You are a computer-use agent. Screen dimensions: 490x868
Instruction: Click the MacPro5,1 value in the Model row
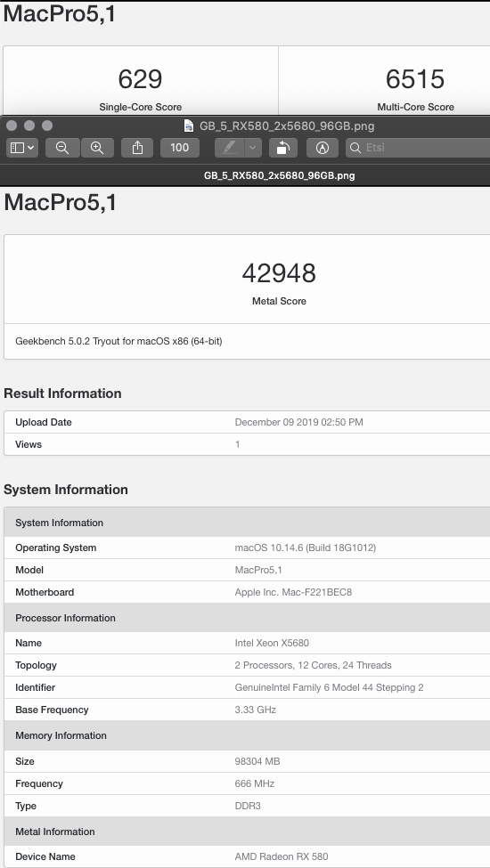coord(258,570)
